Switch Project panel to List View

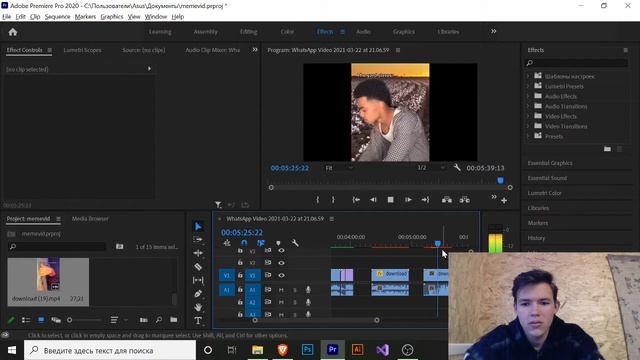pyautogui.click(x=26, y=320)
